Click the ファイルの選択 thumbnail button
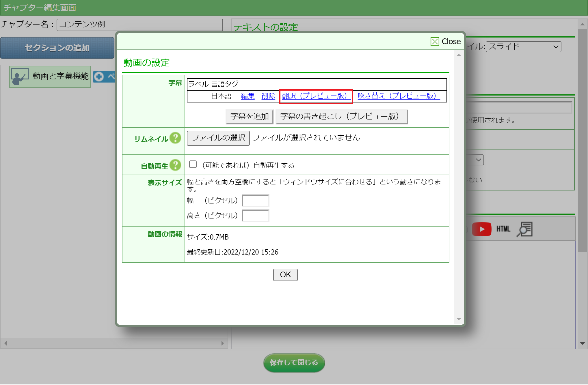Image resolution: width=588 pixels, height=385 pixels. [218, 138]
